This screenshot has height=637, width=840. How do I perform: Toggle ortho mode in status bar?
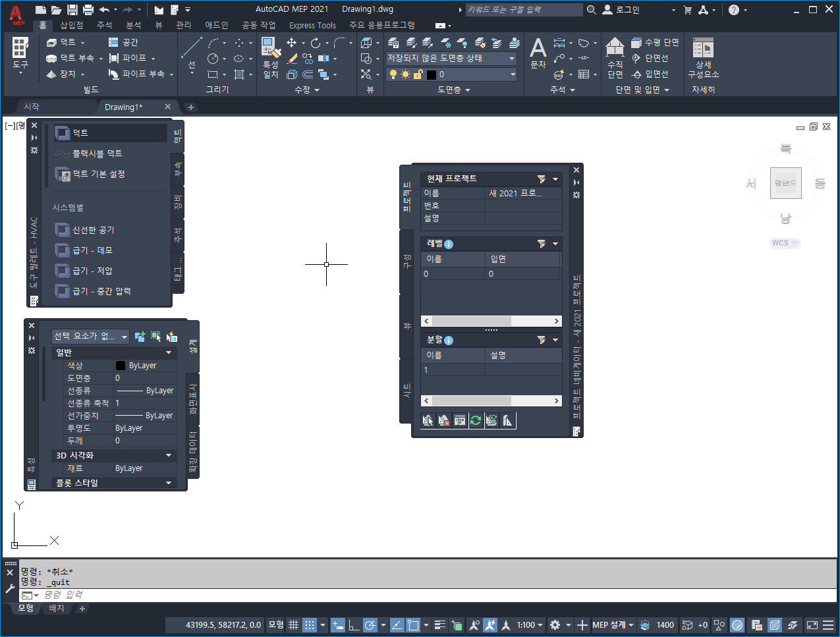click(354, 624)
